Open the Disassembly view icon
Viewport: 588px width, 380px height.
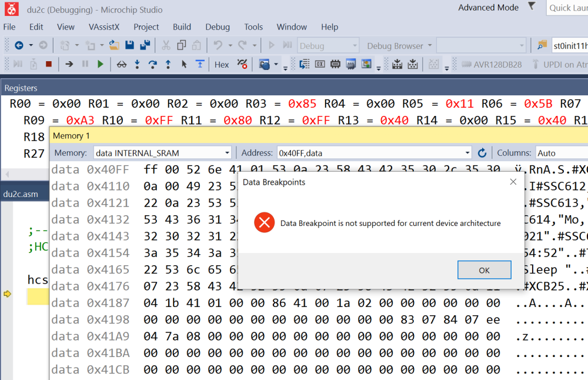pos(305,64)
